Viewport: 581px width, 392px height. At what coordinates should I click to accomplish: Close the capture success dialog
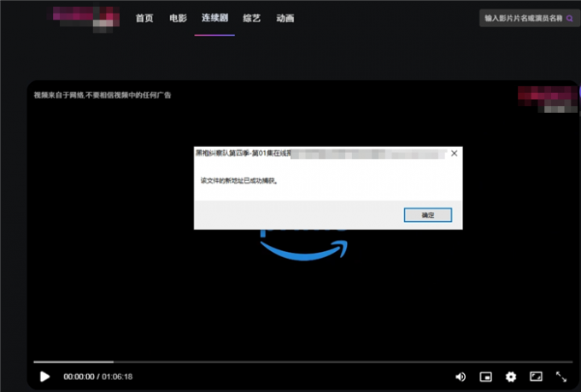click(455, 154)
